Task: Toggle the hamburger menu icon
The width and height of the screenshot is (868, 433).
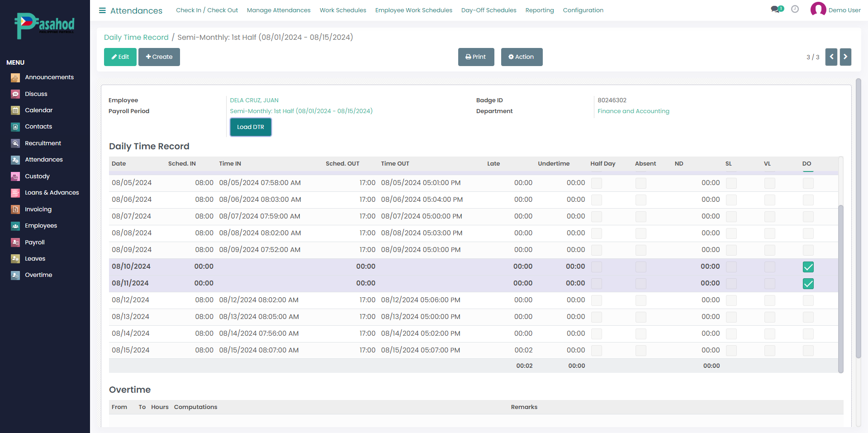Action: 102,10
